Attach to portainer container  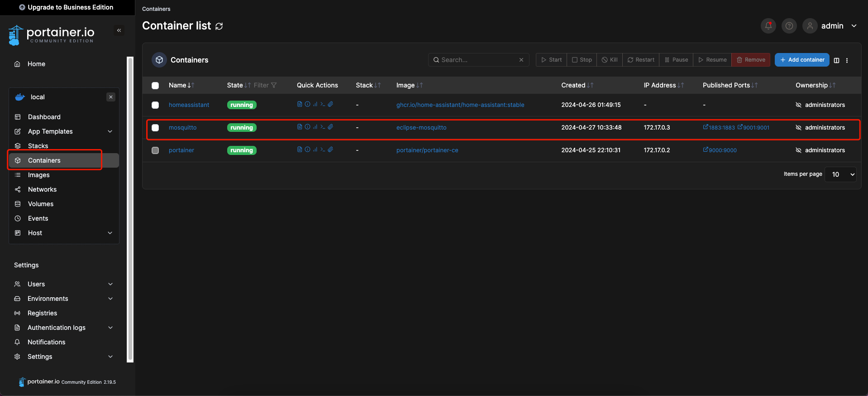click(330, 150)
